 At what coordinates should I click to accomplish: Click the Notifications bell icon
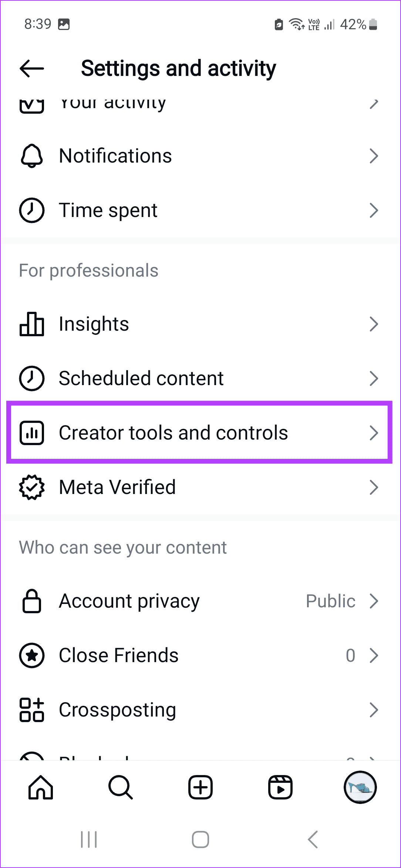pyautogui.click(x=32, y=156)
